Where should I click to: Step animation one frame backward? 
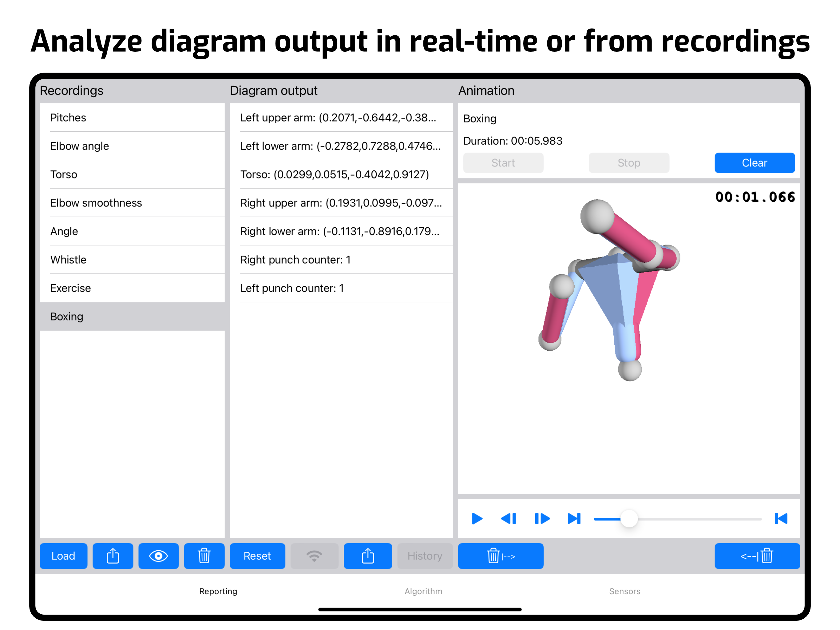click(509, 519)
